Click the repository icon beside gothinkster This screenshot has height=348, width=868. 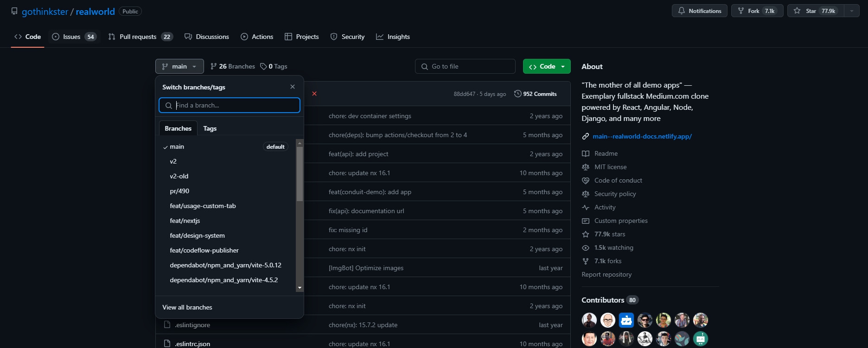point(14,11)
